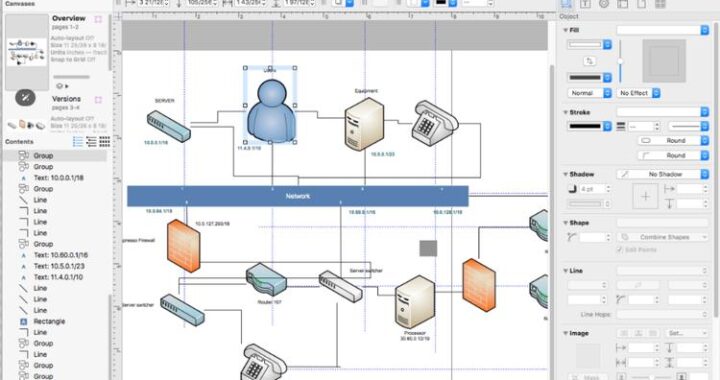This screenshot has height=380, width=720.
Task: Collapse the Stroke section
Action: tap(565, 112)
